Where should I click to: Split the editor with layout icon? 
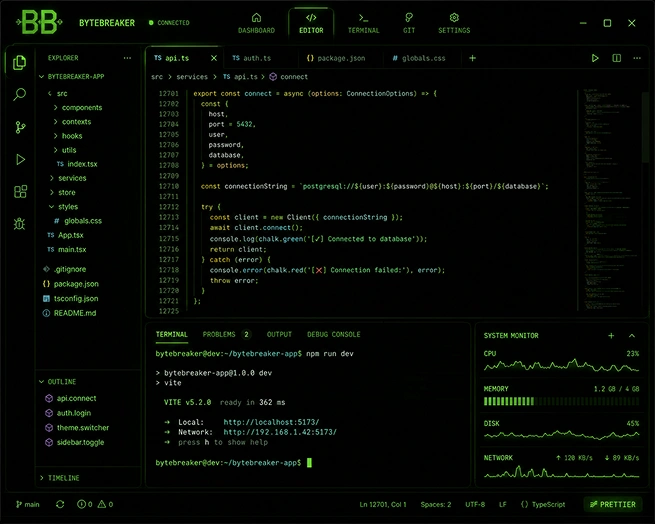coord(617,58)
